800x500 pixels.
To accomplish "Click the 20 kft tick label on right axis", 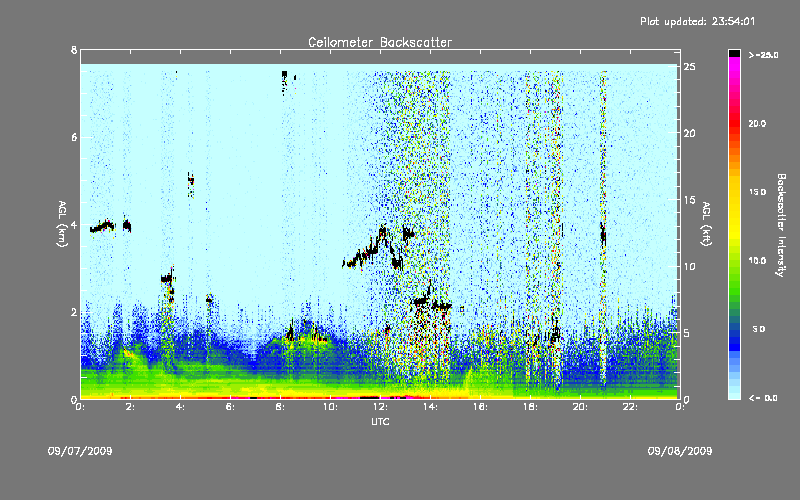I will [x=689, y=133].
